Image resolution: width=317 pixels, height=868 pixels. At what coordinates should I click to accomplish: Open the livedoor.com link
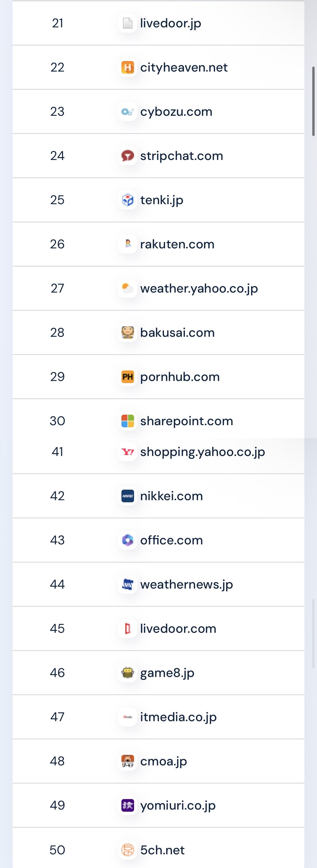[178, 629]
